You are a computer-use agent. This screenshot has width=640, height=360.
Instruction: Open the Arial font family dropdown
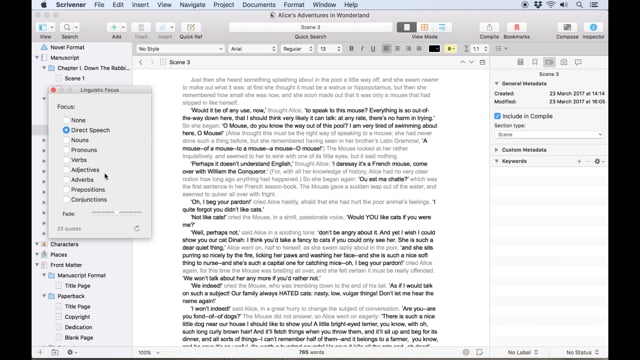click(x=253, y=49)
